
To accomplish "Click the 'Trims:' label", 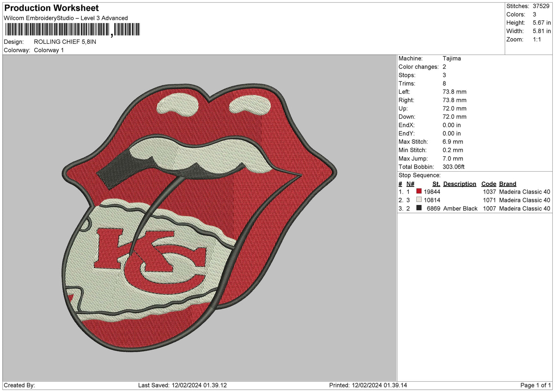I will click(x=406, y=83).
